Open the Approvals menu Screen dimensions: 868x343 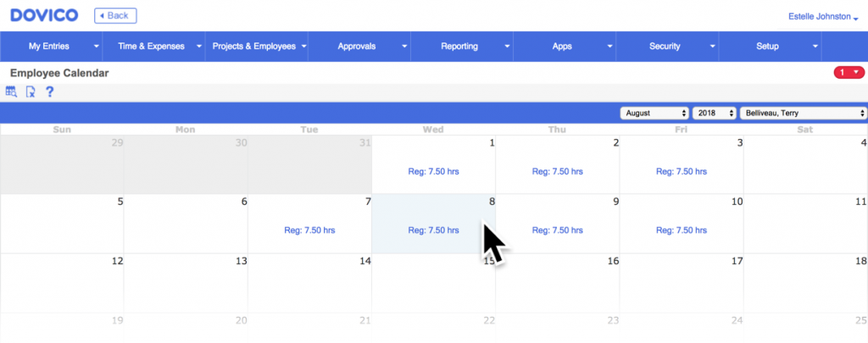pos(359,47)
